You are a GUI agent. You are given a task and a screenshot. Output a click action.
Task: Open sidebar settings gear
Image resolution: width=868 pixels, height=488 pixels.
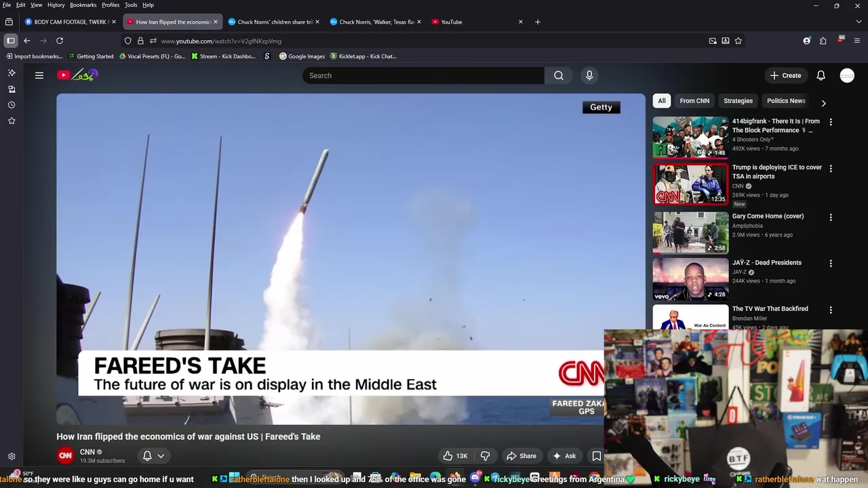12,457
